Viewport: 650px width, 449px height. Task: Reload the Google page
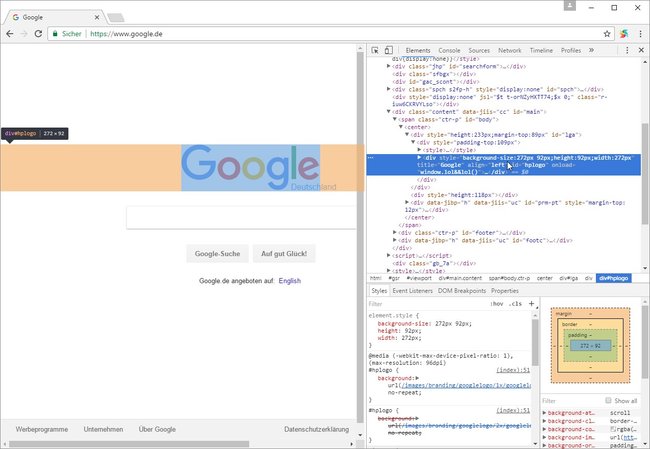click(38, 34)
